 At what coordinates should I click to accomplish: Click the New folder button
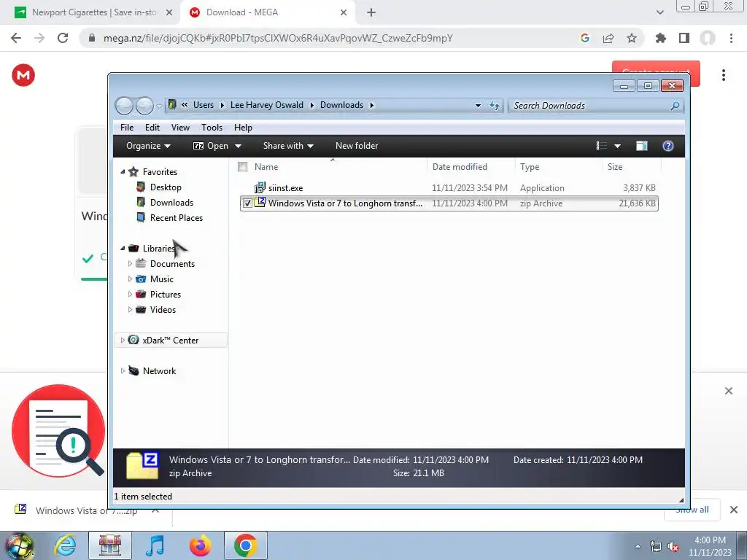356,146
